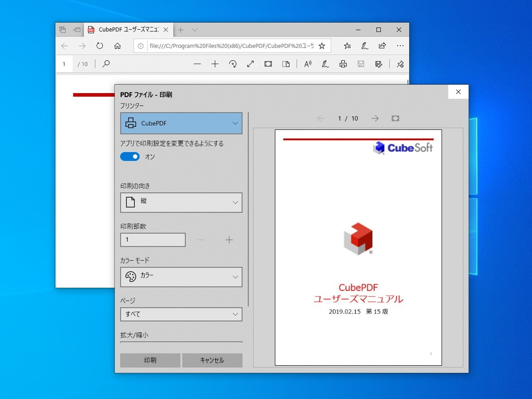This screenshot has height=399, width=532.
Task: Save the PDF with the save icon
Action: click(361, 63)
